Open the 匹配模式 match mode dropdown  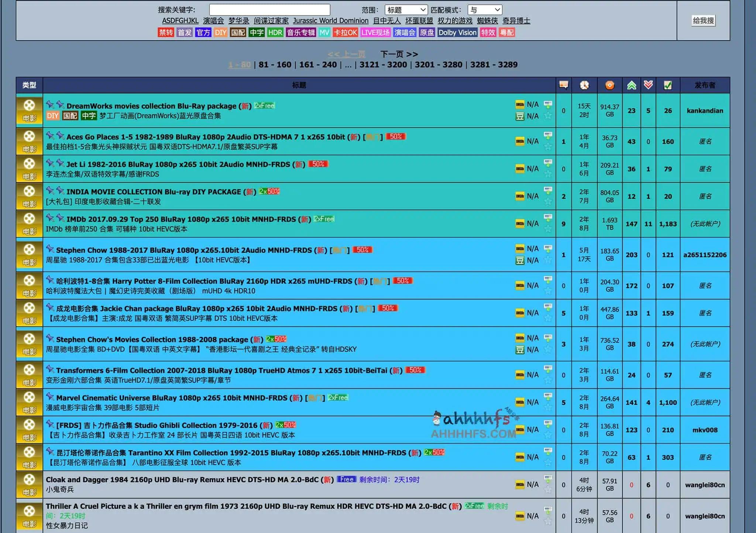484,10
